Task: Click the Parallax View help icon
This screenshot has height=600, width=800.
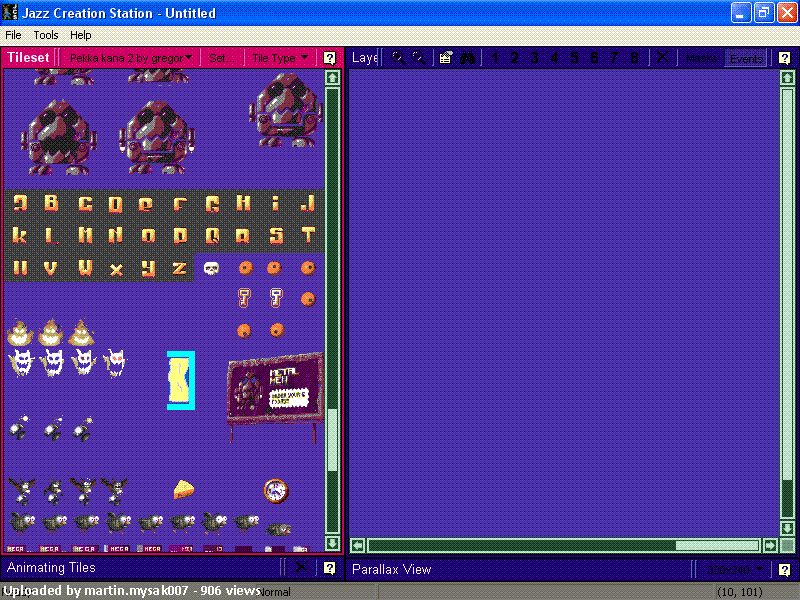Action: click(785, 569)
